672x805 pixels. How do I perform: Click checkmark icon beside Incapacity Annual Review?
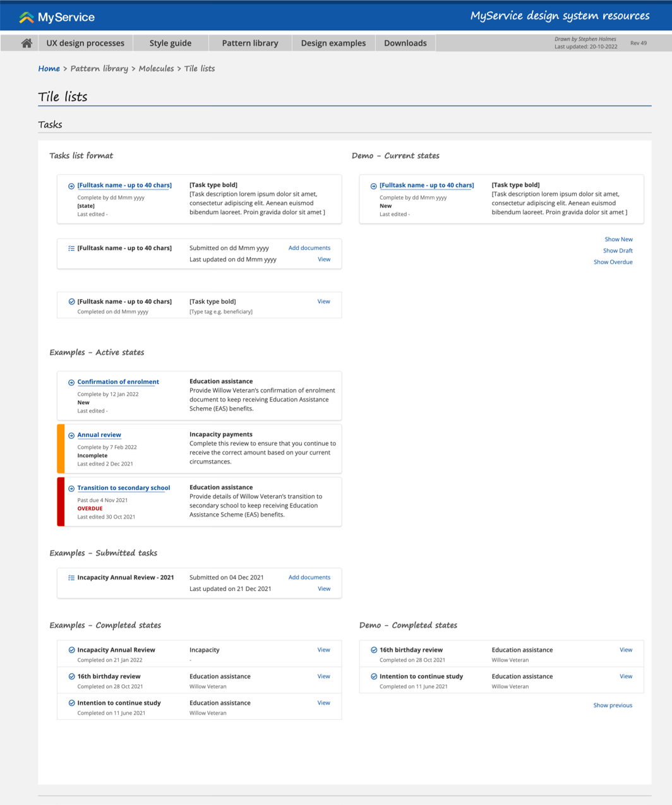point(71,650)
